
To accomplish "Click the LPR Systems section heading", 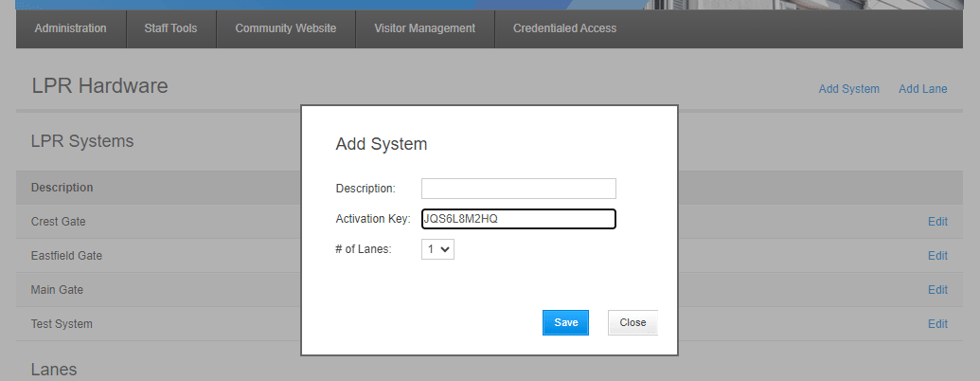I will tap(82, 141).
